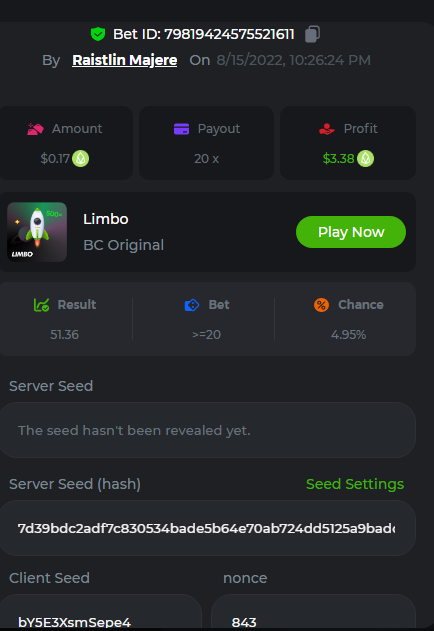Click the Bet ID number text
The image size is (434, 631).
click(229, 34)
